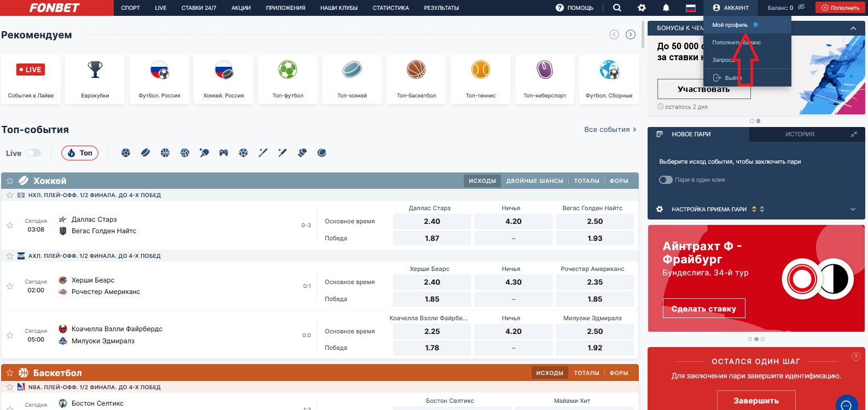
Task: Open hockey ТОТАЛЫ tab
Action: (587, 181)
